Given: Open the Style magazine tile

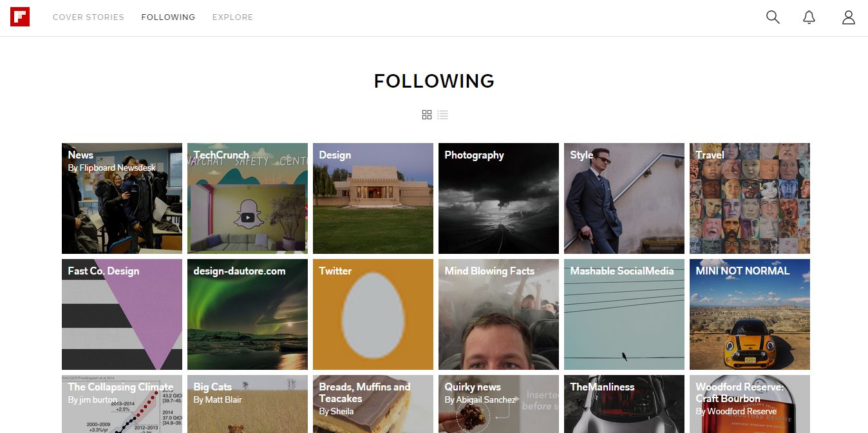Looking at the screenshot, I should point(624,198).
